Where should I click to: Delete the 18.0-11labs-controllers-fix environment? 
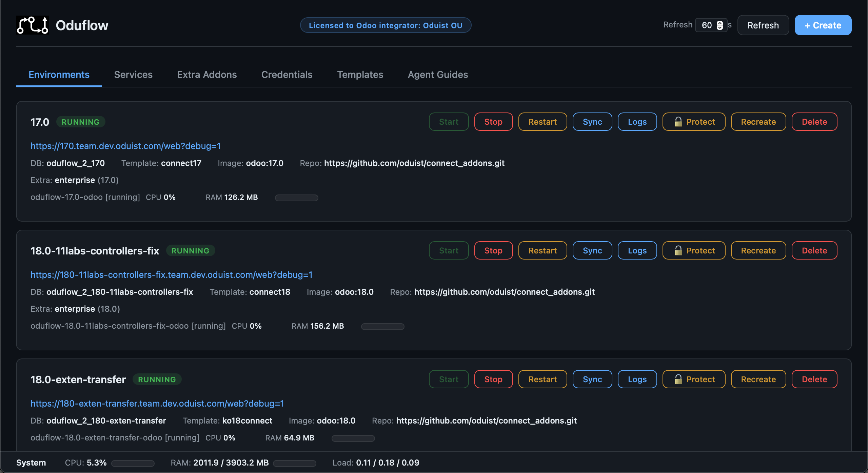[x=814, y=250]
